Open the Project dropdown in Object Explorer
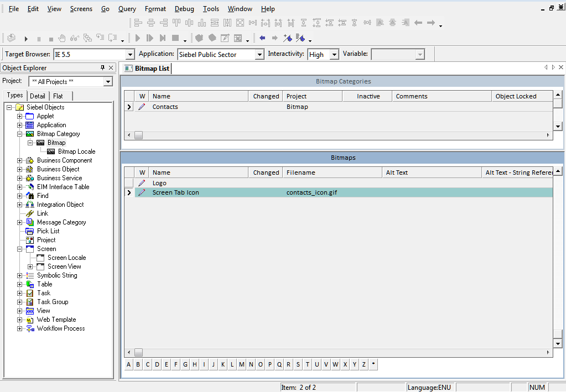The width and height of the screenshot is (566, 392). click(x=108, y=82)
